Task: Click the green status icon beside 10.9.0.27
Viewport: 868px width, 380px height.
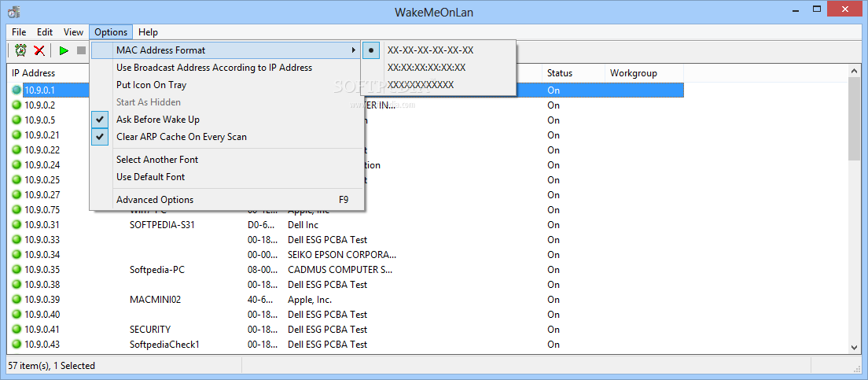Action: pos(16,194)
